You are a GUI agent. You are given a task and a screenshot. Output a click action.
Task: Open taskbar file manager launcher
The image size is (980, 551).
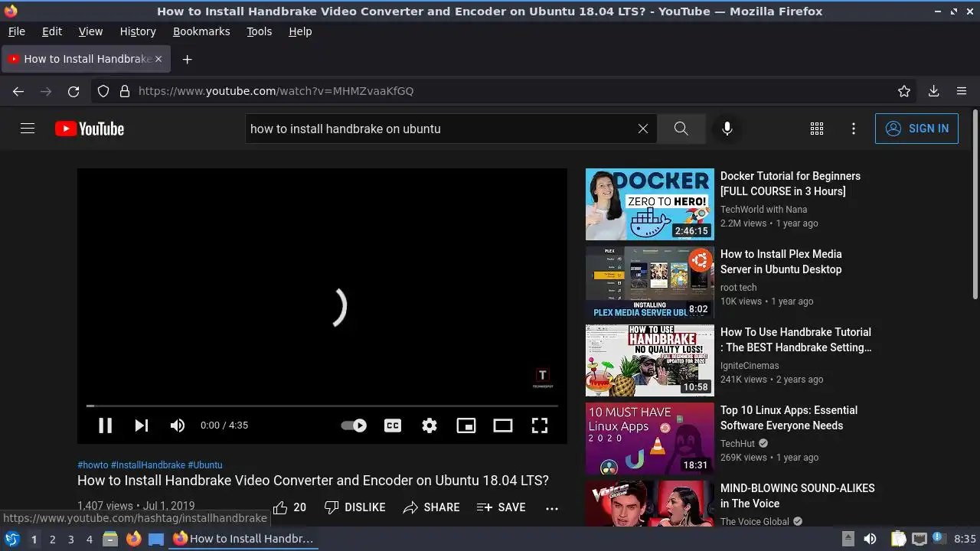(x=110, y=539)
